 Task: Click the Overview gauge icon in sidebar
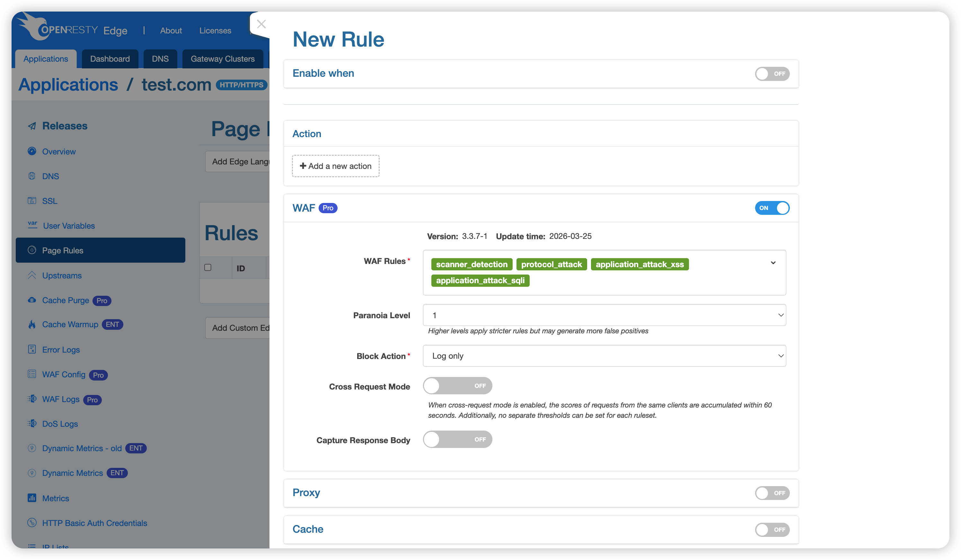(x=32, y=151)
